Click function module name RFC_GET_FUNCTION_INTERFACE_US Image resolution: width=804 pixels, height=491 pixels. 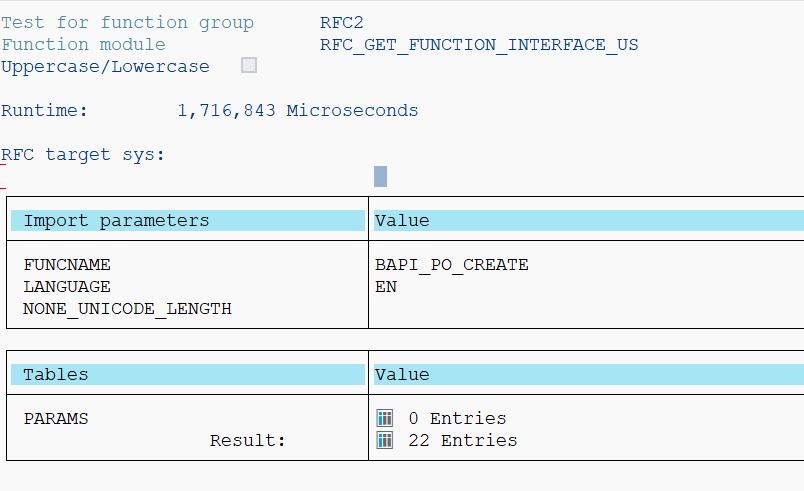pyautogui.click(x=479, y=45)
